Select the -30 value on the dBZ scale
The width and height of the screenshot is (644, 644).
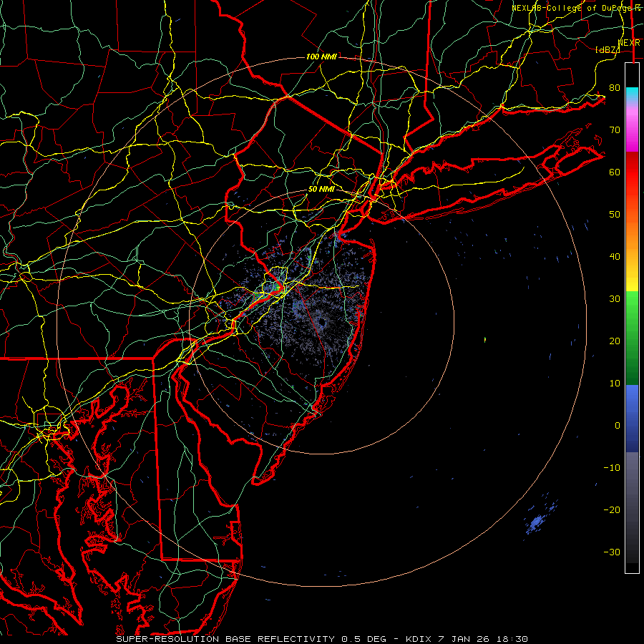[612, 552]
